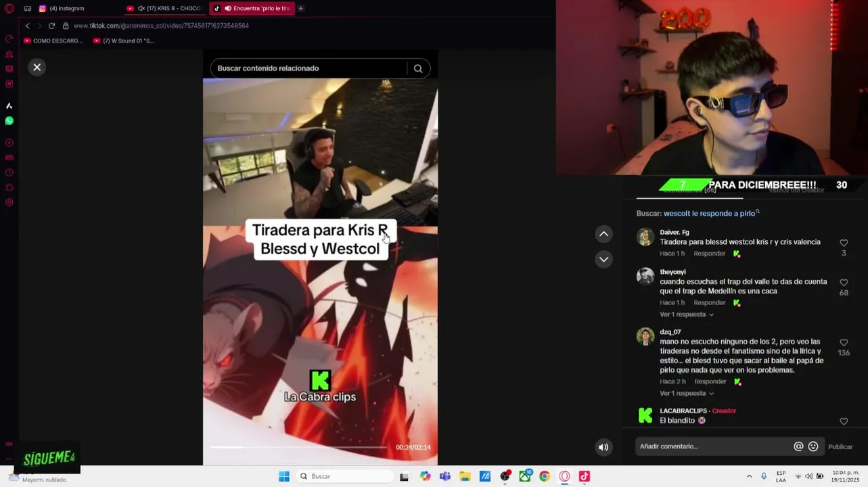Click the like count 136
Image resolution: width=868 pixels, height=487 pixels.
(844, 353)
